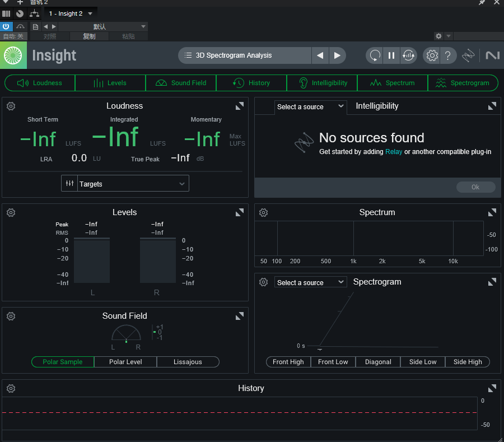Open Insight settings gear in header

coord(432,55)
